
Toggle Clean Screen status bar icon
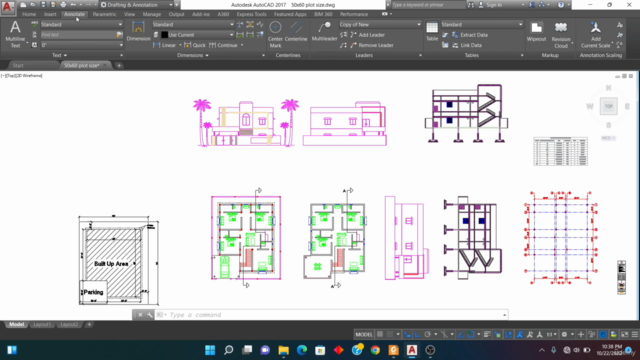[x=624, y=334]
